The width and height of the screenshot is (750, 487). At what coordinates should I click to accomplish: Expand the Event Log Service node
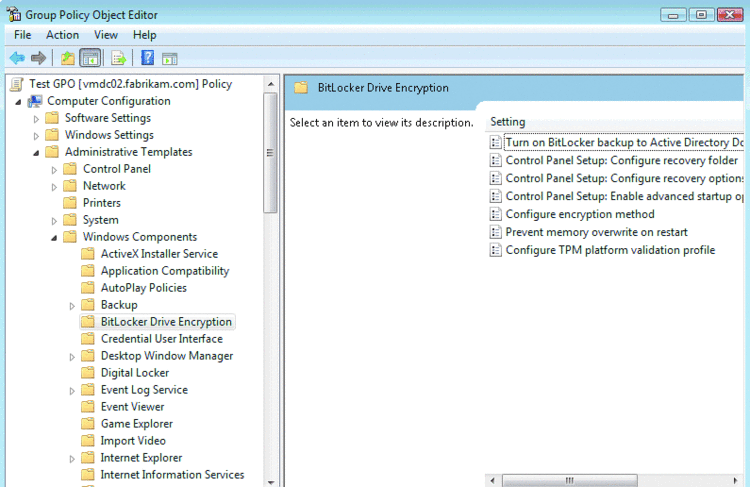click(x=72, y=391)
